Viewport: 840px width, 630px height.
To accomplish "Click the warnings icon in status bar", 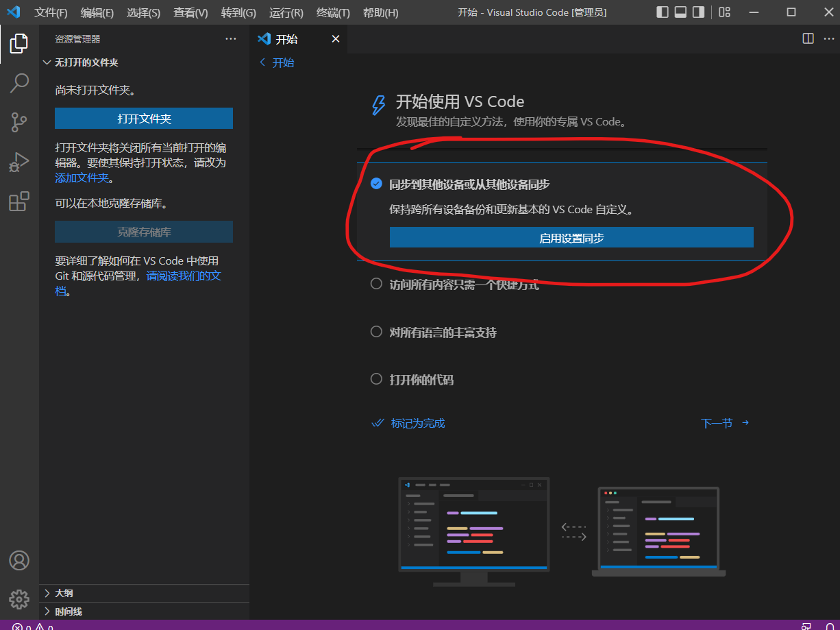I will tap(40, 627).
